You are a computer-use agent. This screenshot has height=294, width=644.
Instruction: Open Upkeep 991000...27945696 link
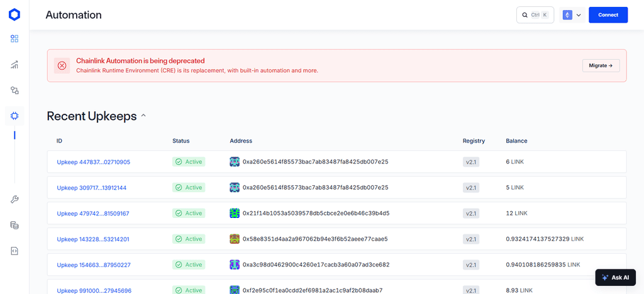pyautogui.click(x=94, y=290)
